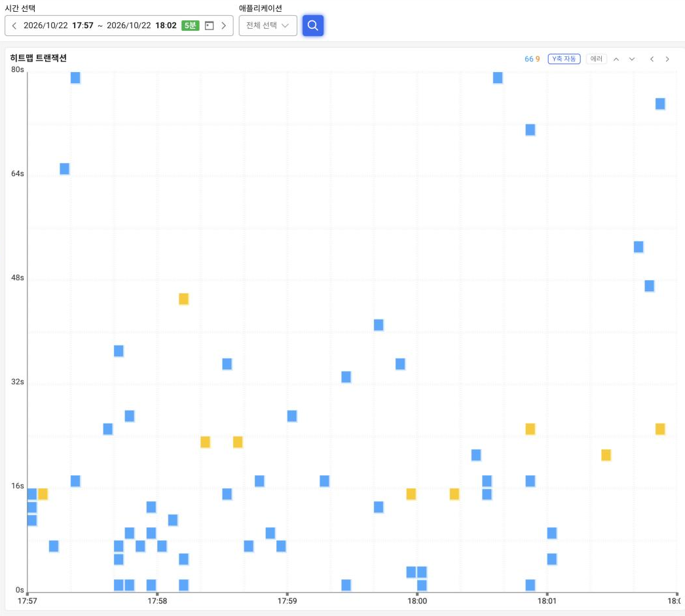The height and width of the screenshot is (616, 685).
Task: Click the blue magnifier search button
Action: [313, 26]
